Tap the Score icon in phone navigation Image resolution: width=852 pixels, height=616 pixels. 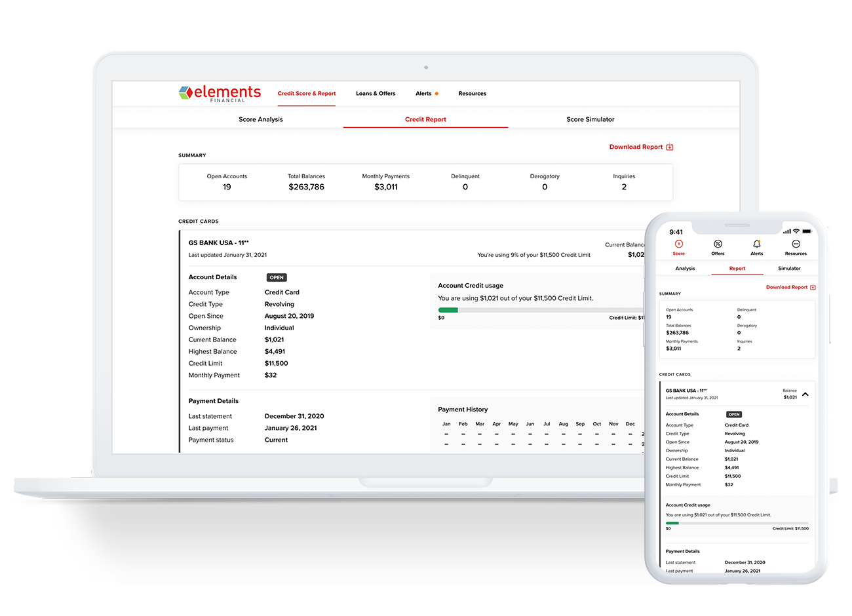679,244
